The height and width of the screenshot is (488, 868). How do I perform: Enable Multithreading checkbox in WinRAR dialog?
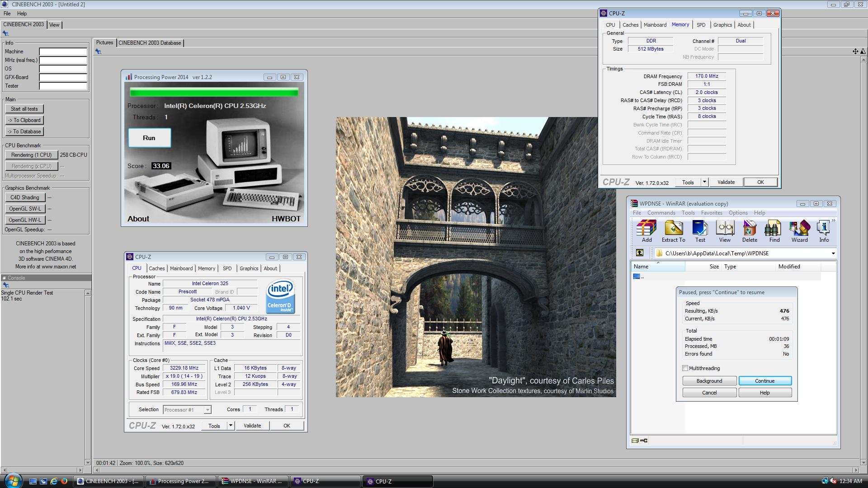(x=685, y=368)
